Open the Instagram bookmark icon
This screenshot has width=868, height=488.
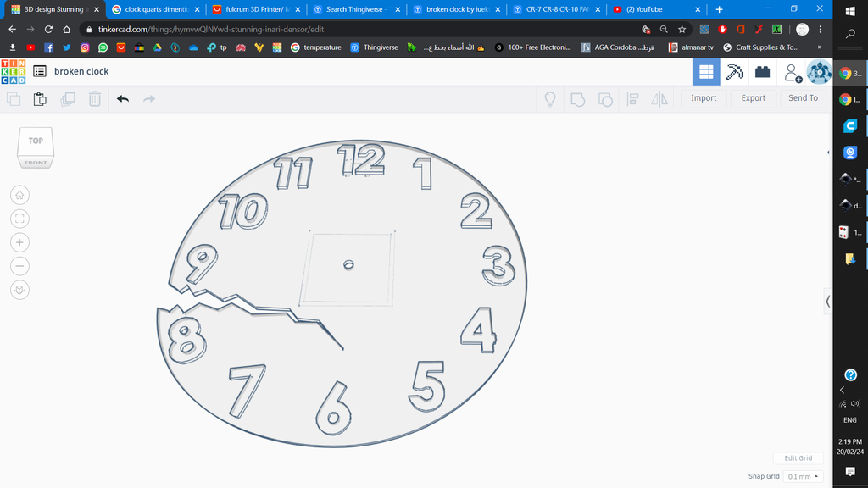pos(85,47)
